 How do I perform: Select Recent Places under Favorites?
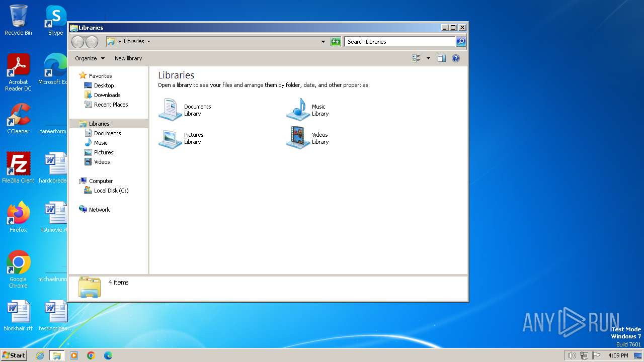click(106, 105)
